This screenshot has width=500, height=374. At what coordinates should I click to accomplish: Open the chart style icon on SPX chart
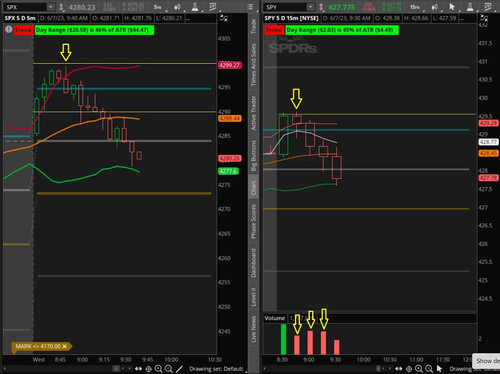[177, 7]
